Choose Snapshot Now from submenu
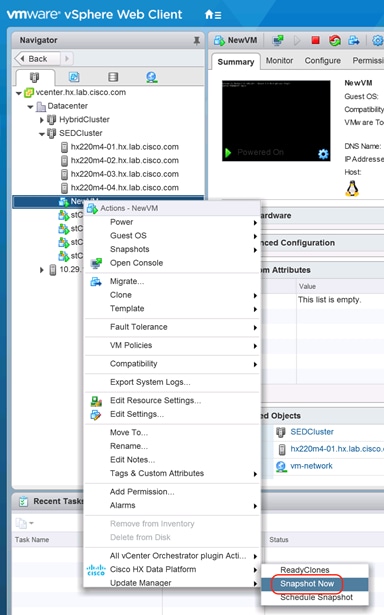Viewport: 384px width, 615px height. point(307,584)
